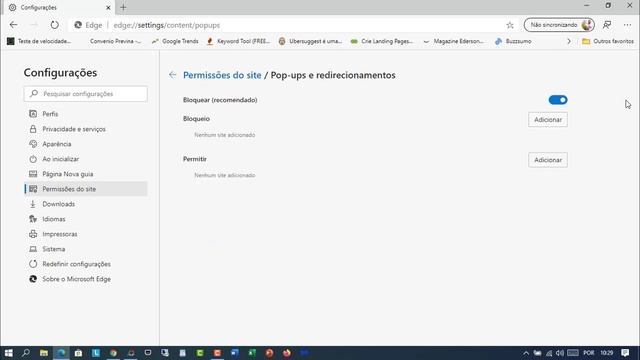The height and width of the screenshot is (360, 640).
Task: Open Keyword Tool bookmark
Action: tap(239, 41)
